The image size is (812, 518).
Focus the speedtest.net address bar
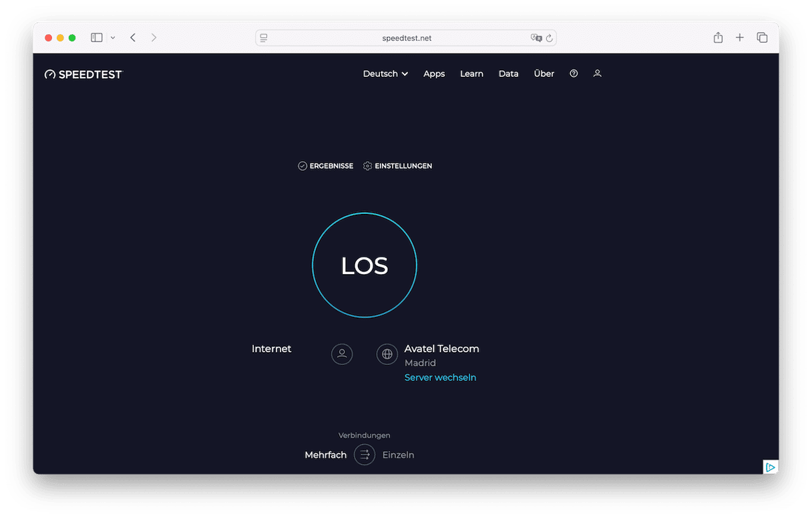[406, 38]
